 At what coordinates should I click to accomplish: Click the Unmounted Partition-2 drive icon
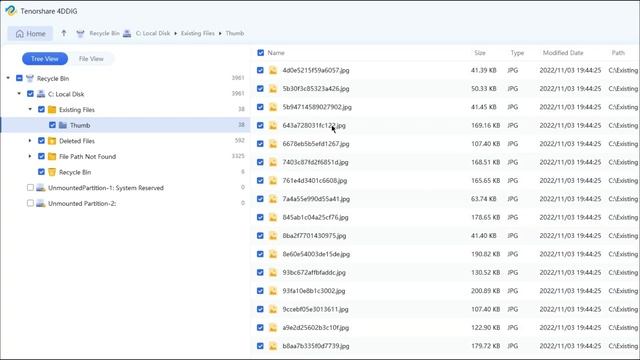click(41, 203)
